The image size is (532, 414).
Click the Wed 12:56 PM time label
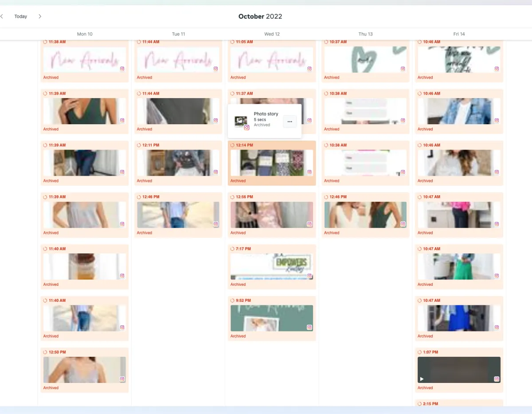click(244, 197)
